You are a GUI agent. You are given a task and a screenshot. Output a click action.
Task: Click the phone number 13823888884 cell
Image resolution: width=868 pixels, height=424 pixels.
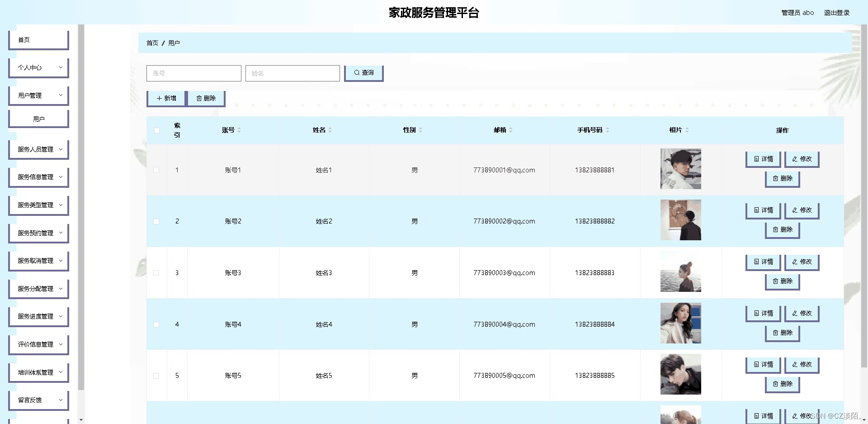(x=594, y=324)
